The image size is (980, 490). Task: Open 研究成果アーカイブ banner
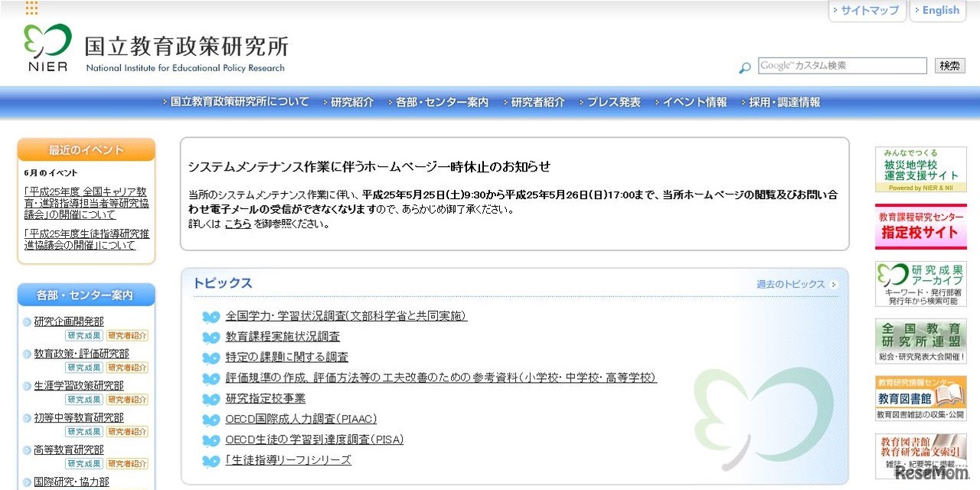pos(921,284)
